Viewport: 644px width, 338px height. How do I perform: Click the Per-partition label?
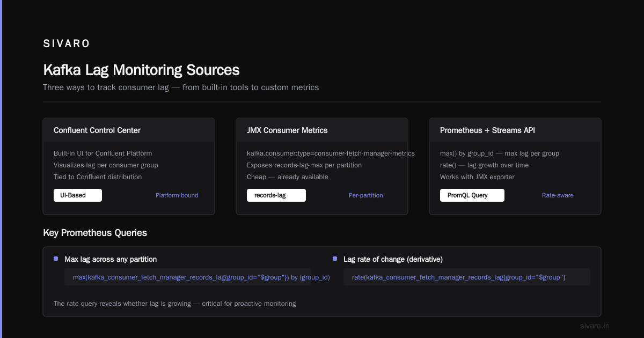366,195
